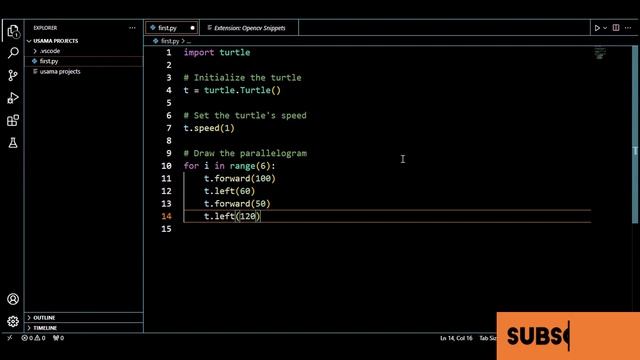640x360 pixels.
Task: Collapse the USAMA PROJECTS folder section
Action: tap(56, 41)
